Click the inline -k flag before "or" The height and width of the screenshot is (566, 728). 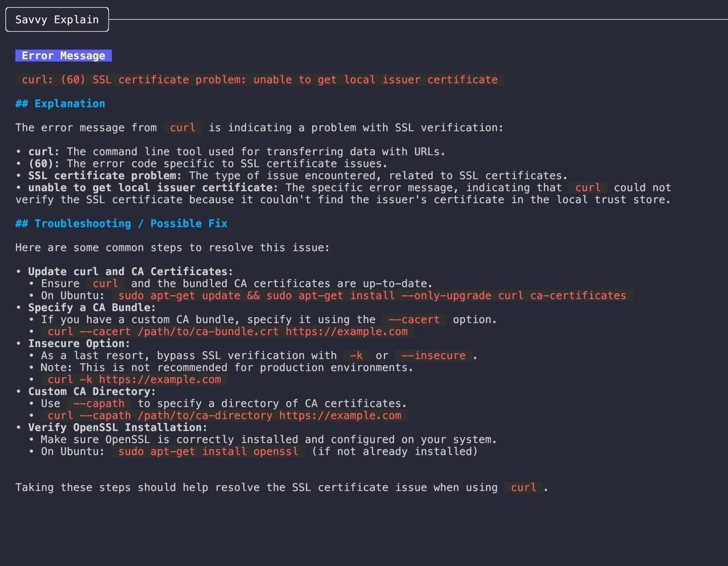tap(356, 356)
